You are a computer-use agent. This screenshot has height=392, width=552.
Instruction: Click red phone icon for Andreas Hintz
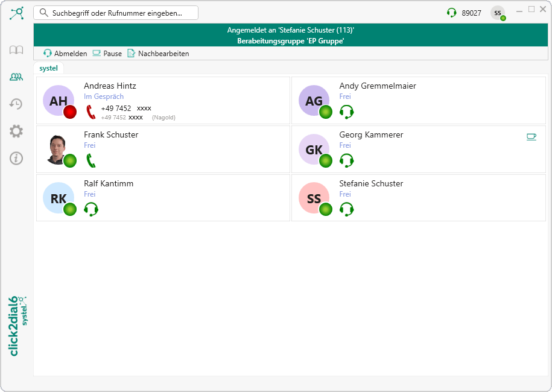coord(91,112)
